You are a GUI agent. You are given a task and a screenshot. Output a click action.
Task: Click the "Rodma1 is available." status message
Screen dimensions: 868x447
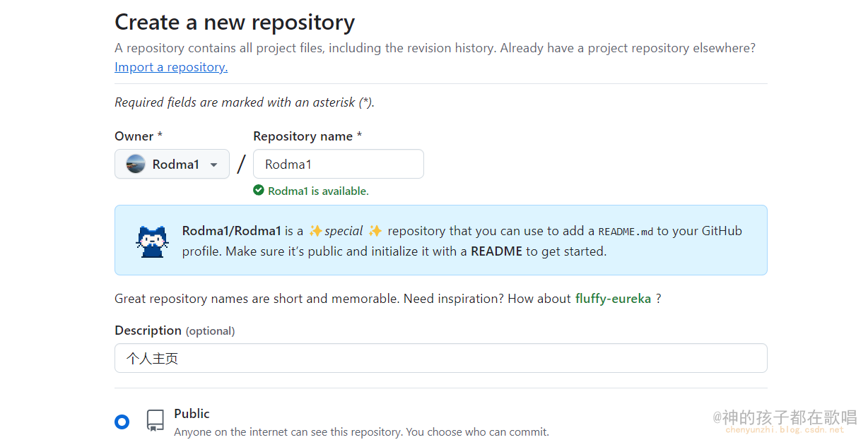tap(318, 191)
